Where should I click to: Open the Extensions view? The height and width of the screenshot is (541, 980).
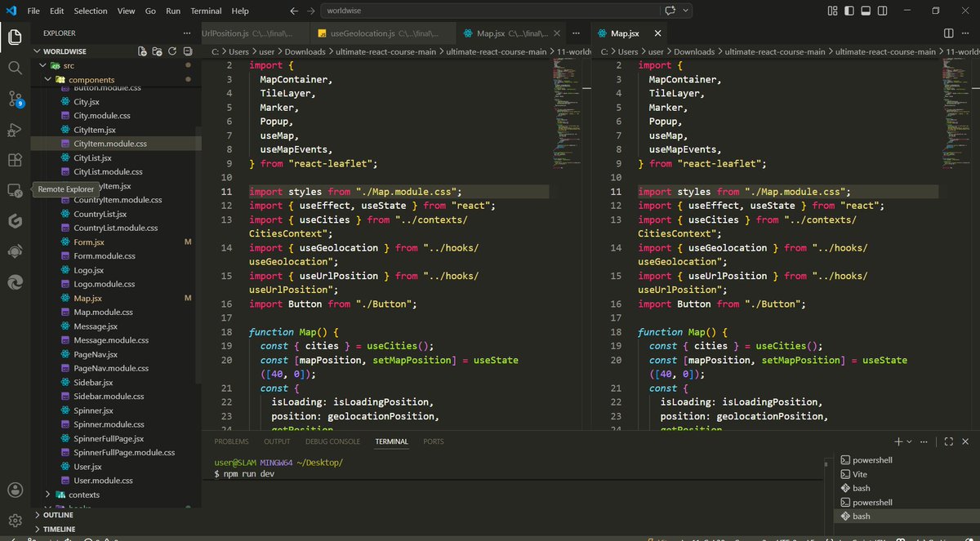15,160
